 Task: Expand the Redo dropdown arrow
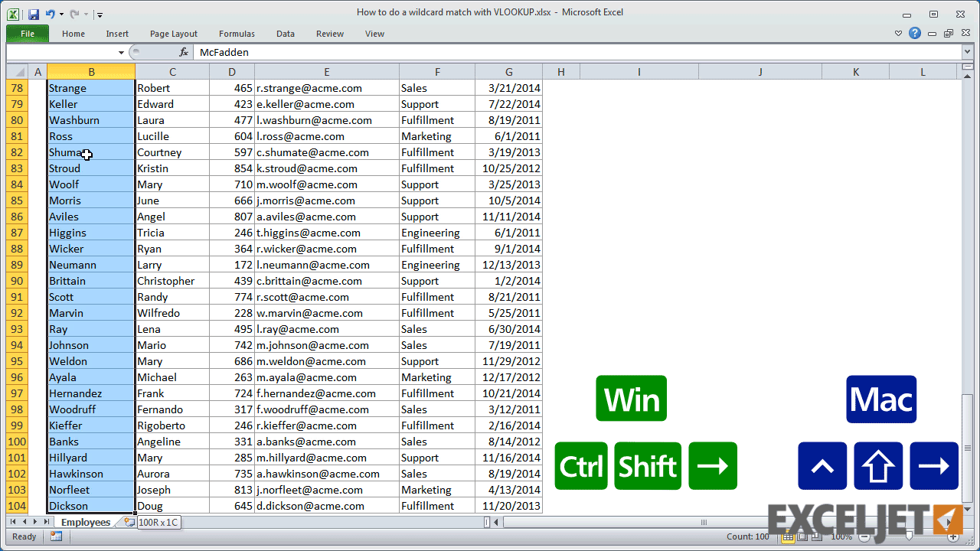coord(86,15)
